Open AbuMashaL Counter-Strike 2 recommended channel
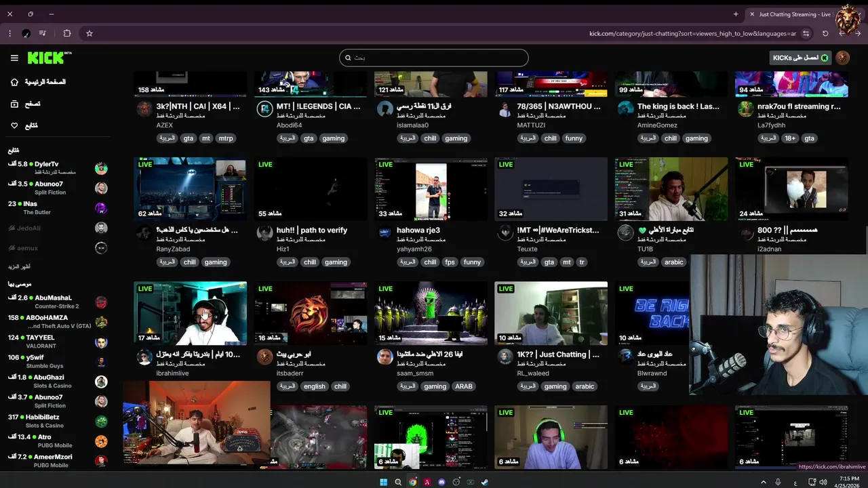This screenshot has width=868, height=488. [x=58, y=302]
